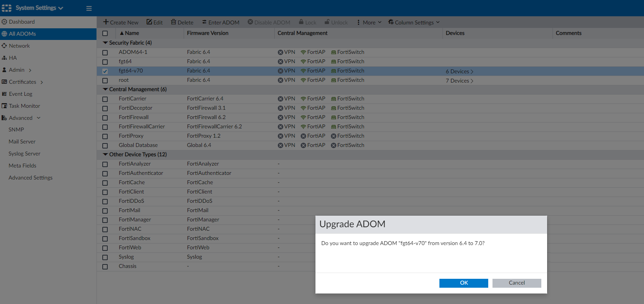
Task: Cancel the Upgrade ADOM dialog
Action: pos(517,283)
